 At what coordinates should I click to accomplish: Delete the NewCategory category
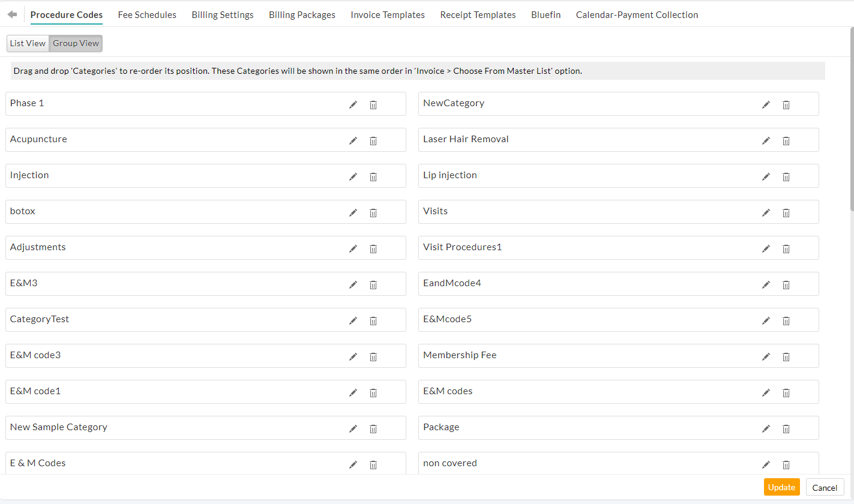[786, 104]
